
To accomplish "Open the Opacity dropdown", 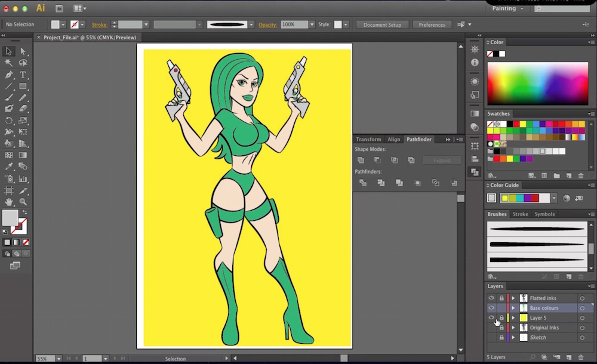I will 312,24.
